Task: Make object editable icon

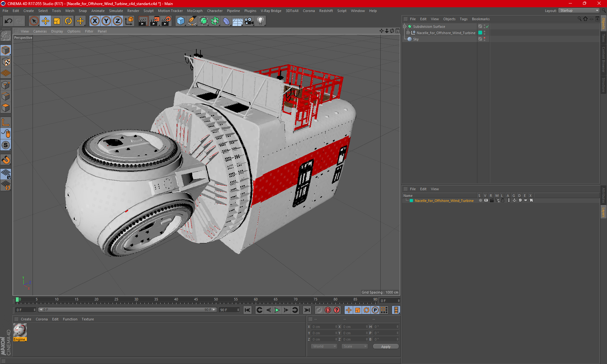Action: [x=6, y=36]
